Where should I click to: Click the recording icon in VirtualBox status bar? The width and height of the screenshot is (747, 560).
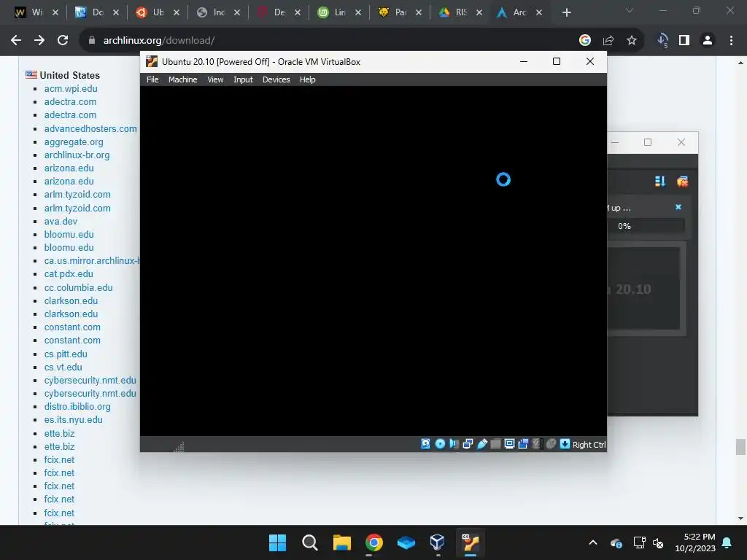[523, 444]
